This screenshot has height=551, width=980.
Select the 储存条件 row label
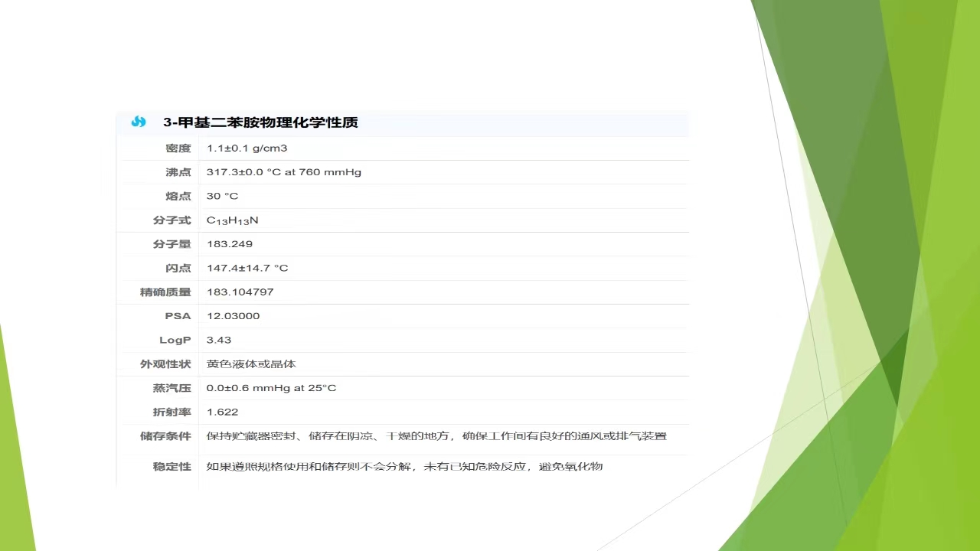point(165,436)
